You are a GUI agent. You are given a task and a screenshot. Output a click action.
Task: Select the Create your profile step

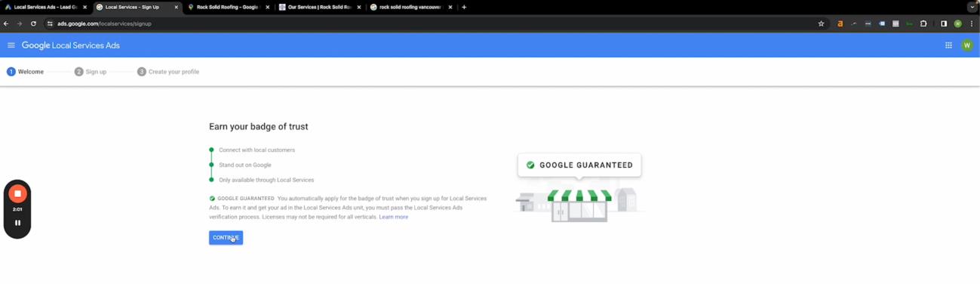tap(168, 72)
